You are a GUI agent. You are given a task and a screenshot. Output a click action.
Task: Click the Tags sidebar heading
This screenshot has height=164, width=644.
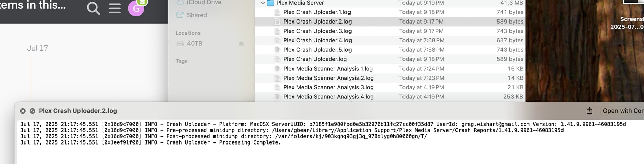point(181,61)
